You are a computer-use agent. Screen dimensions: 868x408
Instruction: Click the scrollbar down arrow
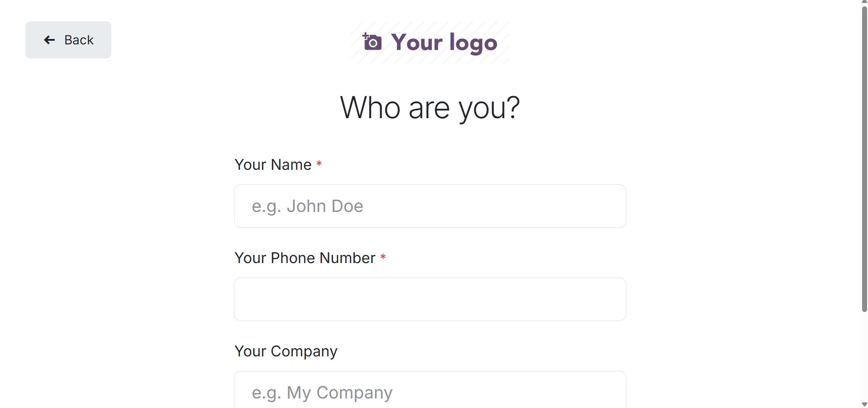pyautogui.click(x=864, y=404)
